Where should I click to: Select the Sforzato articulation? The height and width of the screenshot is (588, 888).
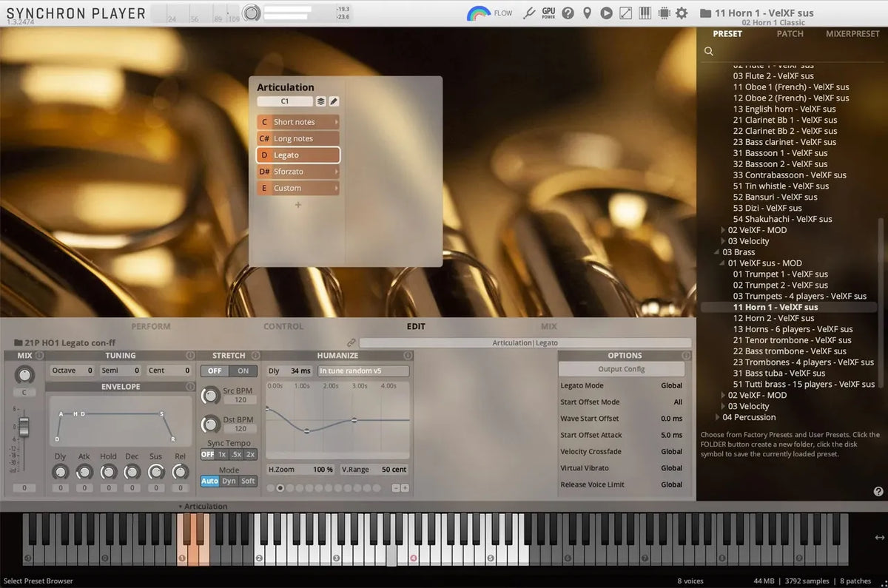click(298, 171)
